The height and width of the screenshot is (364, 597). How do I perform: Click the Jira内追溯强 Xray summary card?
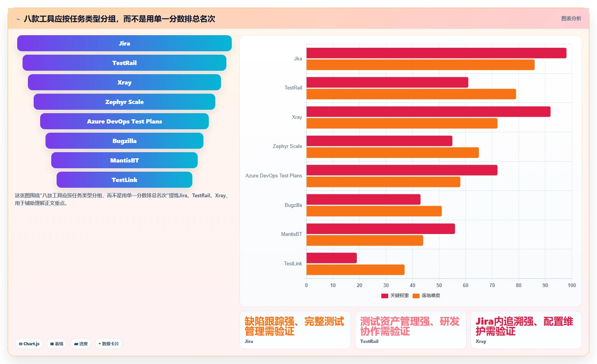coord(526,330)
